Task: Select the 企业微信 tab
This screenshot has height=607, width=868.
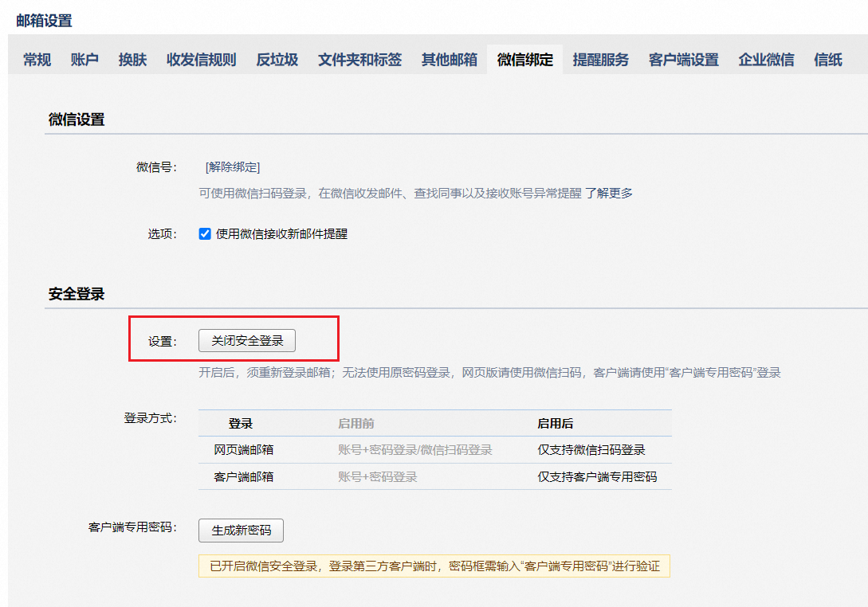Action: coord(765,58)
